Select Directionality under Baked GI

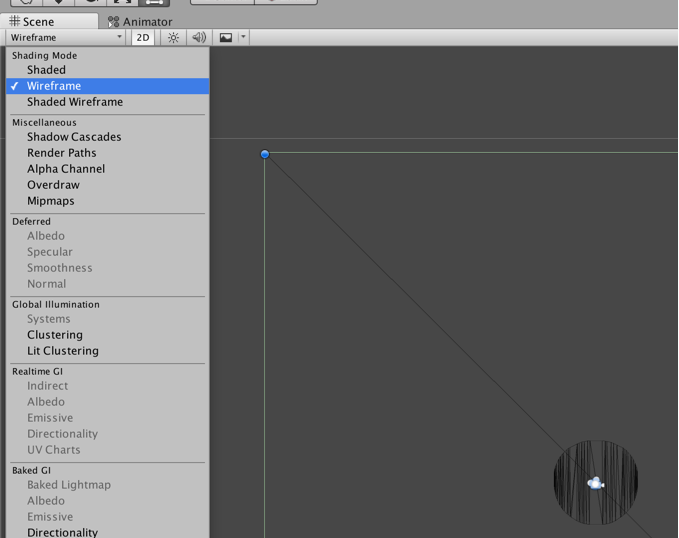108,532
